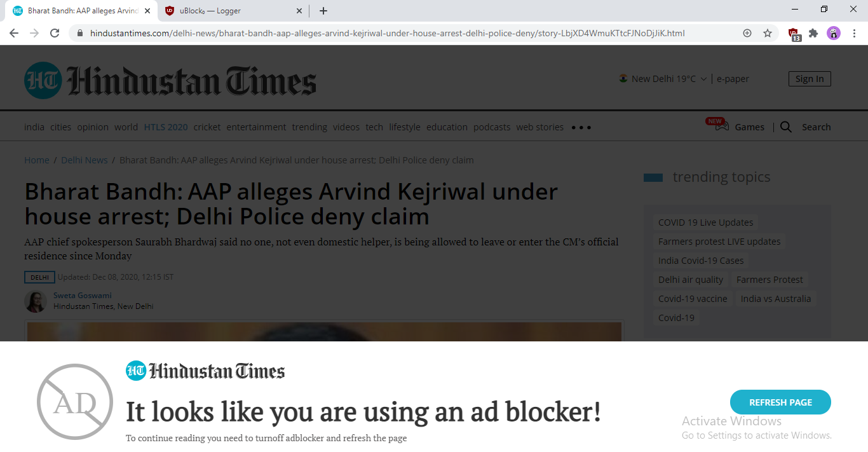Open the india section
This screenshot has width=868, height=452.
[x=34, y=127]
